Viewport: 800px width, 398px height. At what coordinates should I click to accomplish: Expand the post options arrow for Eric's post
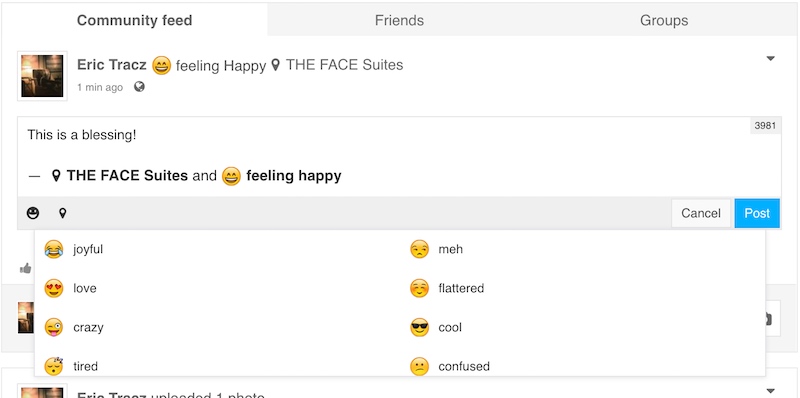coord(770,58)
